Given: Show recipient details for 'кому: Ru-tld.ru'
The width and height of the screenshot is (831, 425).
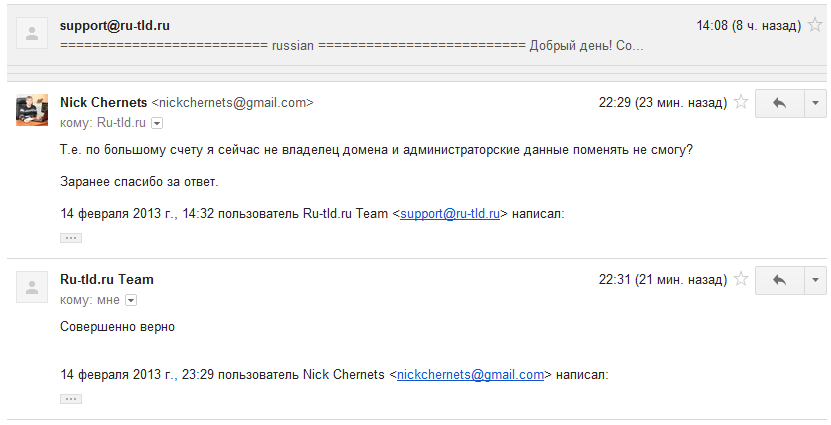Looking at the screenshot, I should (x=157, y=123).
